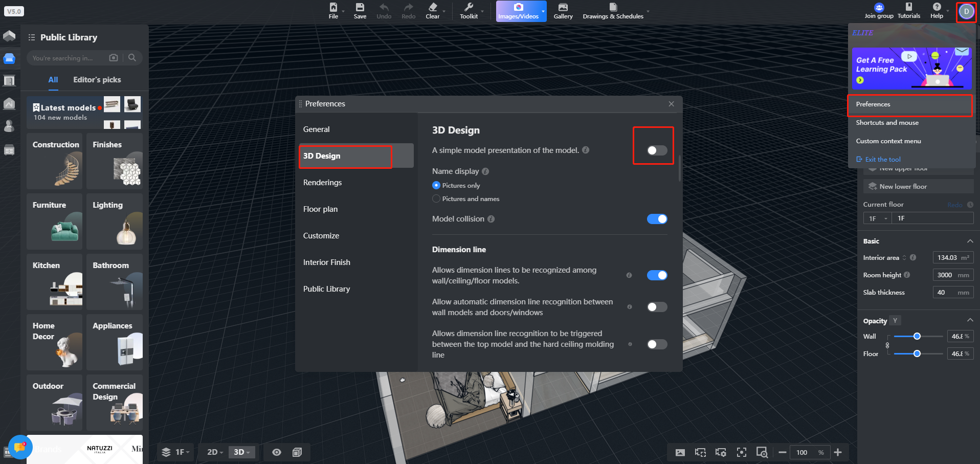Click the Undo arrow icon
980x464 pixels.
pos(384,7)
